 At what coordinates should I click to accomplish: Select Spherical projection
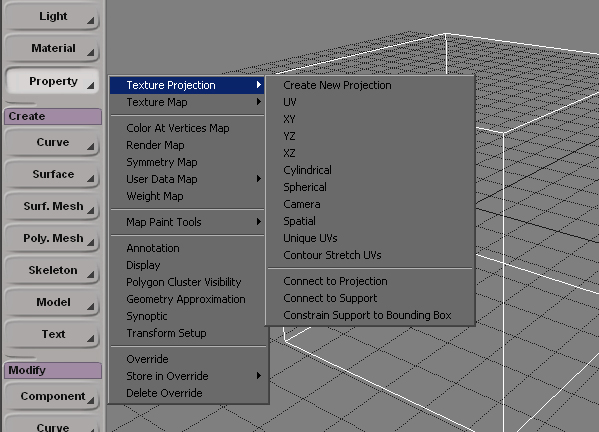(x=370, y=187)
